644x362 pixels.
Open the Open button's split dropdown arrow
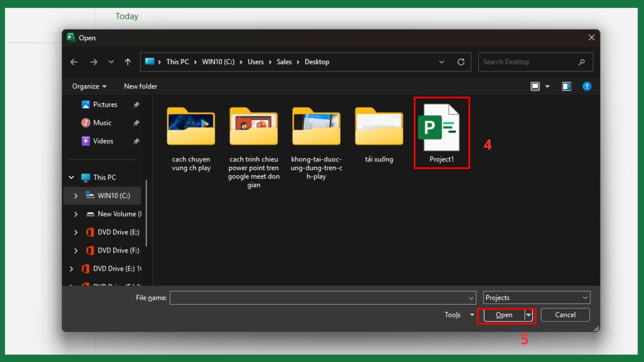[529, 315]
